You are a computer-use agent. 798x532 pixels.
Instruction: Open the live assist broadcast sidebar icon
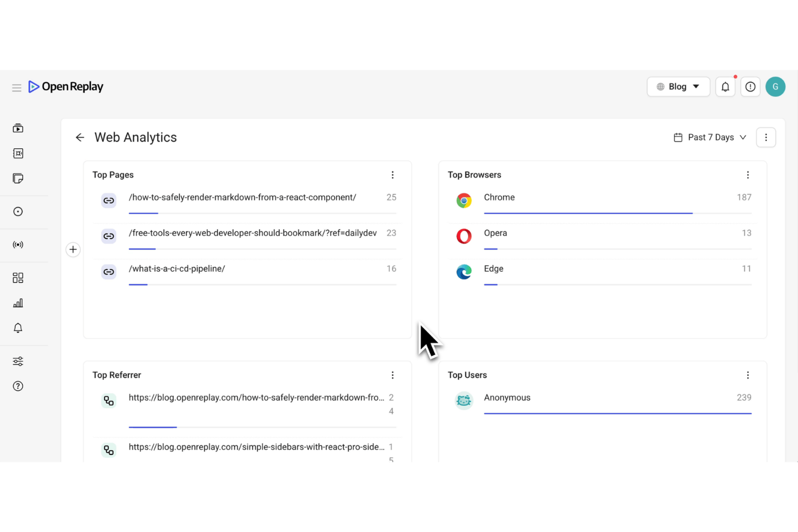pyautogui.click(x=18, y=245)
